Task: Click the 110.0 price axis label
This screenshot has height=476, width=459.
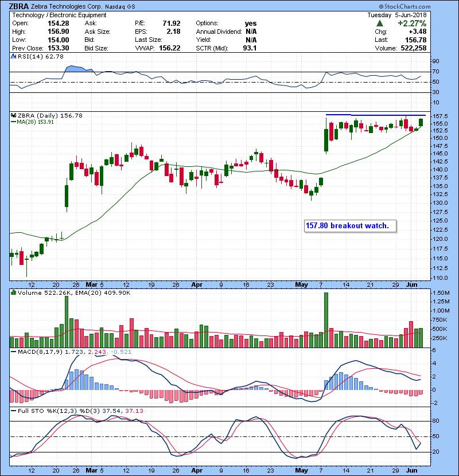Action: (x=439, y=278)
